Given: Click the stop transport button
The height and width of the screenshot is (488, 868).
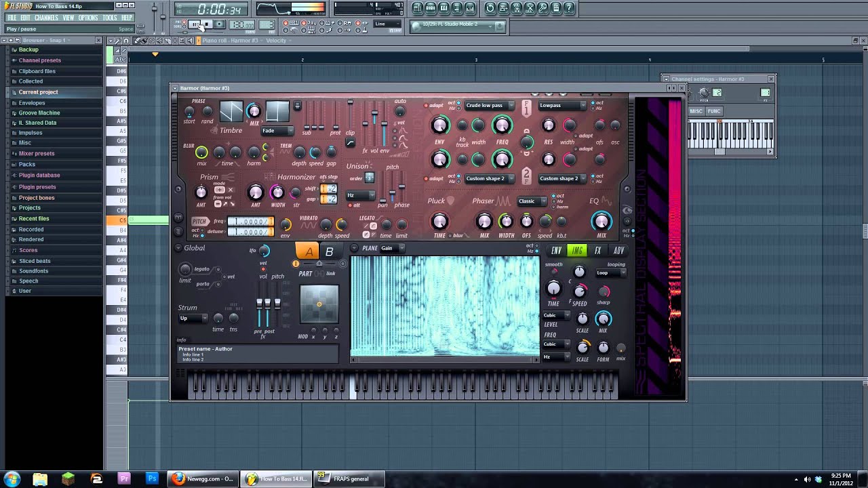Looking at the screenshot, I should (x=208, y=24).
